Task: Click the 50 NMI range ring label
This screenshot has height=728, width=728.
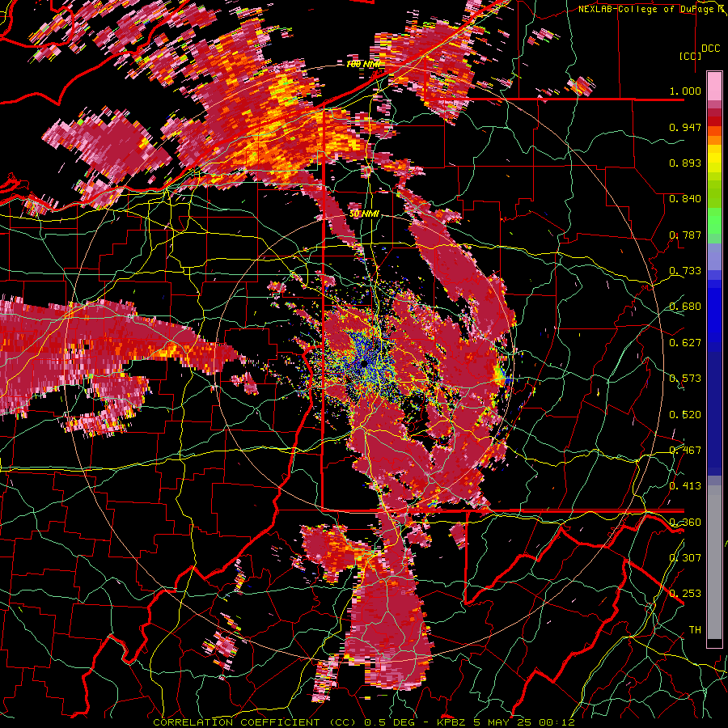Action: point(365,214)
